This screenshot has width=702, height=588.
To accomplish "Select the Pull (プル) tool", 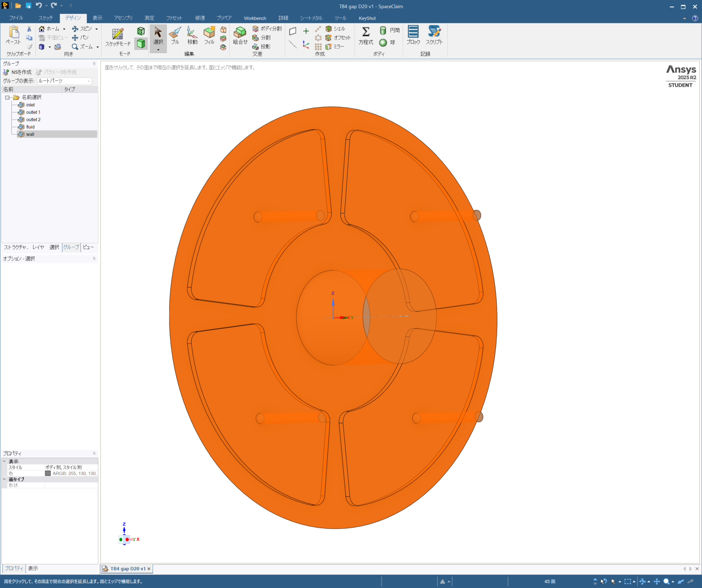I will (x=175, y=35).
